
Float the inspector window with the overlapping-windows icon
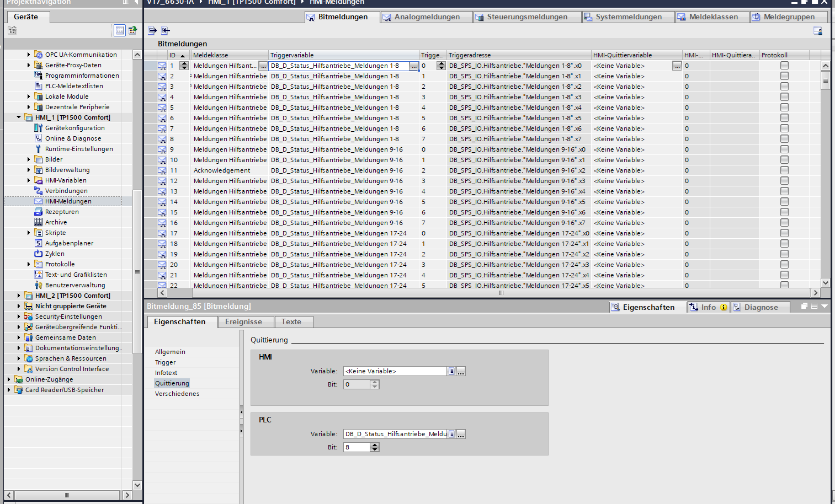tap(804, 306)
